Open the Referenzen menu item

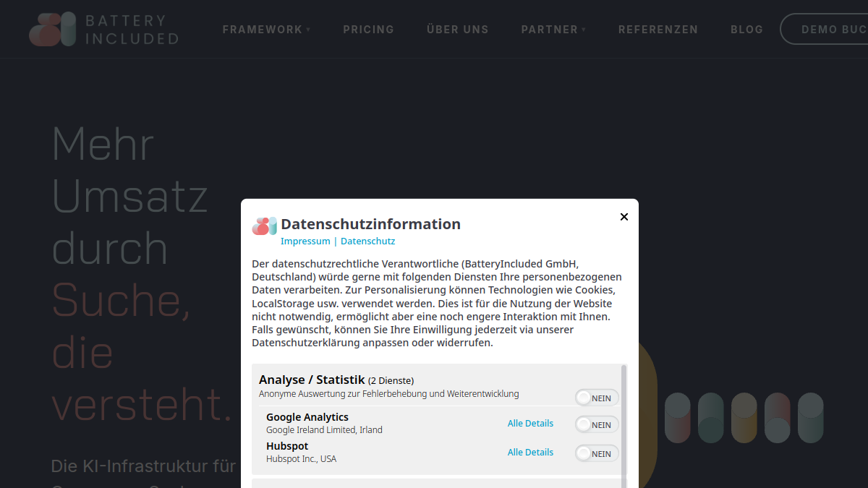pyautogui.click(x=658, y=30)
